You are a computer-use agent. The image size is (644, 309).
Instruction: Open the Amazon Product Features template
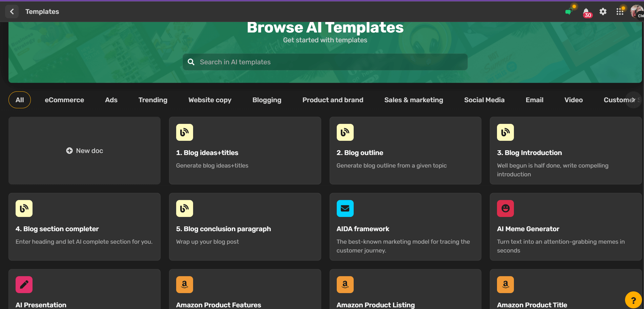(245, 289)
